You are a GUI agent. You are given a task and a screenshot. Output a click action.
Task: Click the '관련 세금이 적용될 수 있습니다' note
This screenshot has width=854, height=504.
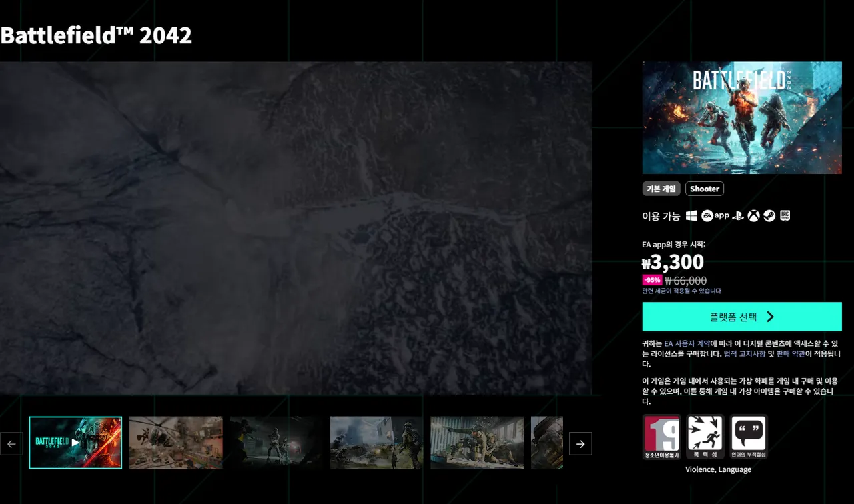point(681,291)
